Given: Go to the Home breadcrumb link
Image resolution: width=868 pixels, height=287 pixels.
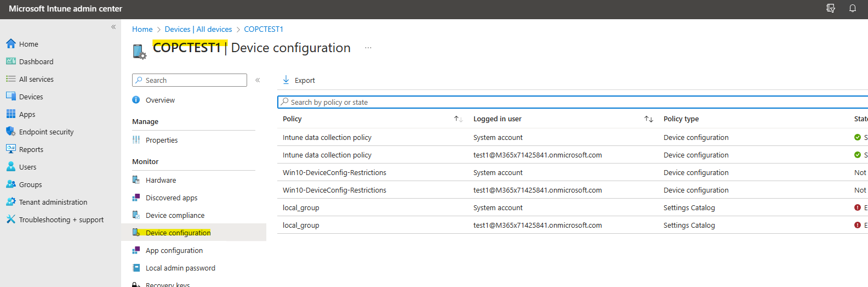Looking at the screenshot, I should (142, 29).
